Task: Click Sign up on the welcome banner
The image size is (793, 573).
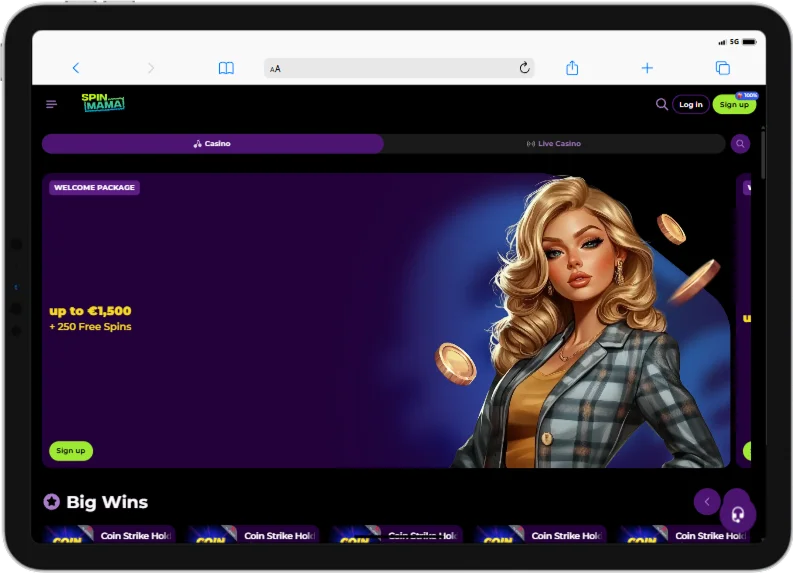Action: pyautogui.click(x=71, y=451)
